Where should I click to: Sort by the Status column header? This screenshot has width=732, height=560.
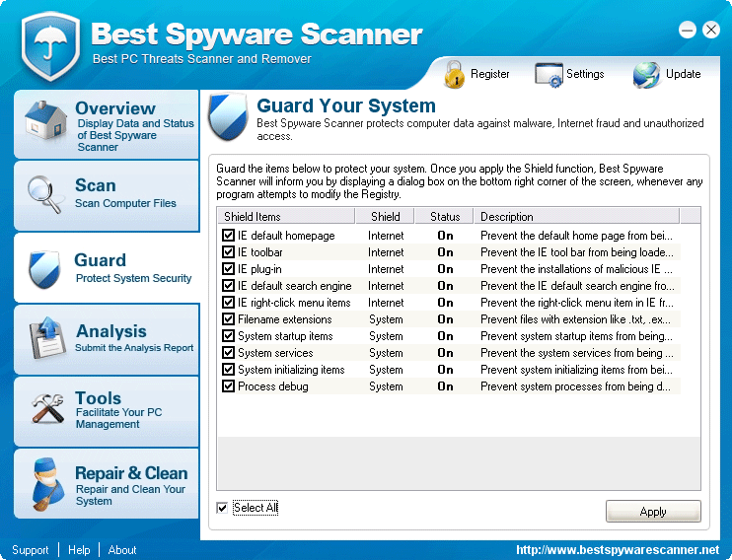pos(444,217)
